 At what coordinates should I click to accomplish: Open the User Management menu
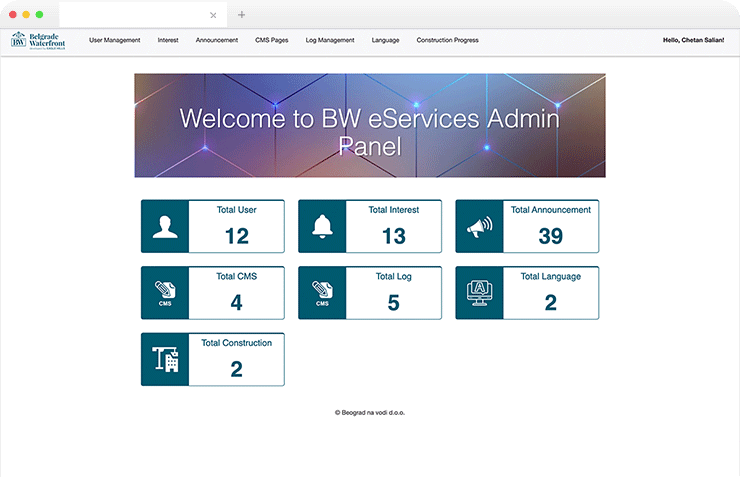pos(115,40)
